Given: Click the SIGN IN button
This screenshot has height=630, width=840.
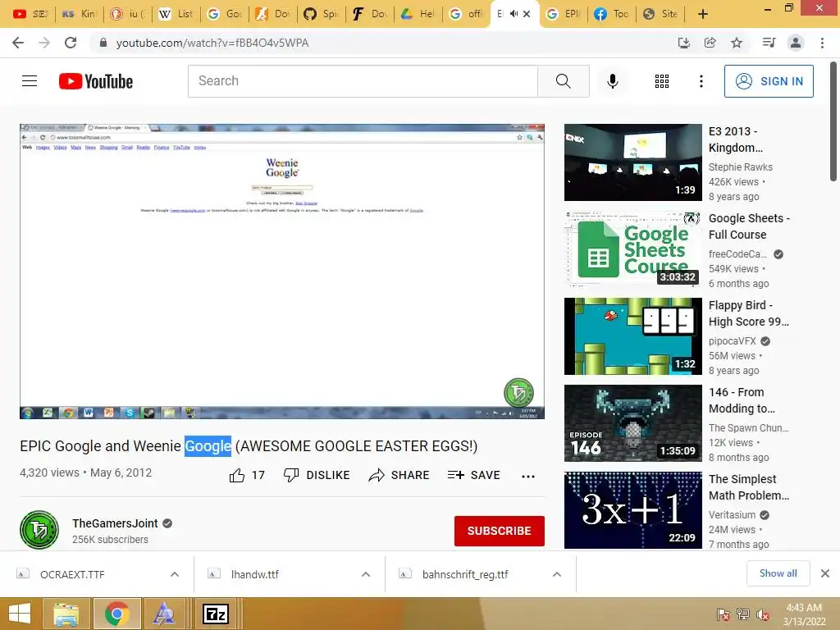Looking at the screenshot, I should coord(769,81).
